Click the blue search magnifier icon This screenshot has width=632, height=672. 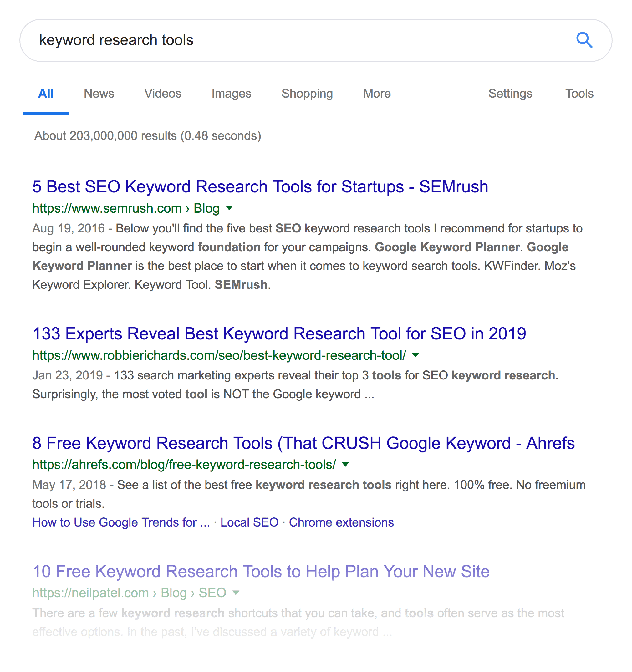pyautogui.click(x=584, y=40)
